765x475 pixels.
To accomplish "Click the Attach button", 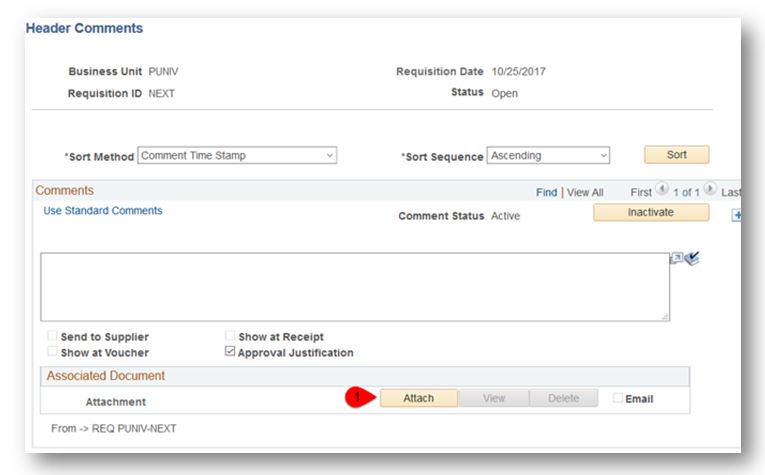I will coord(418,398).
